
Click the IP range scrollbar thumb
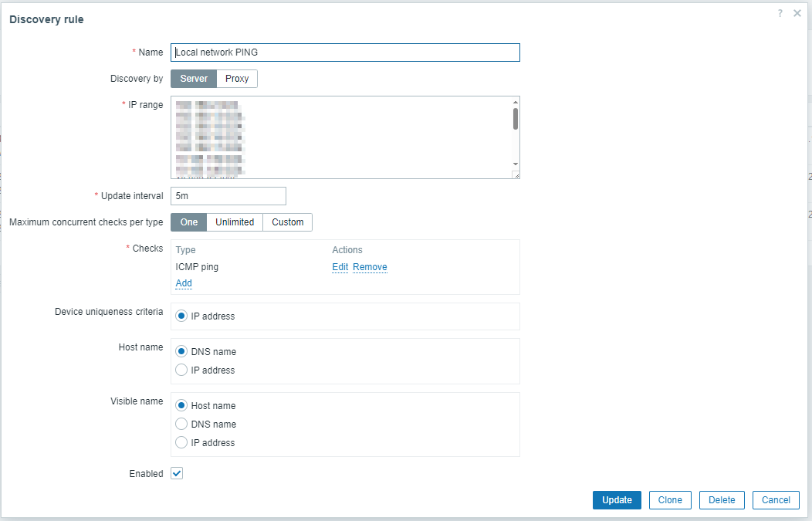click(x=516, y=119)
